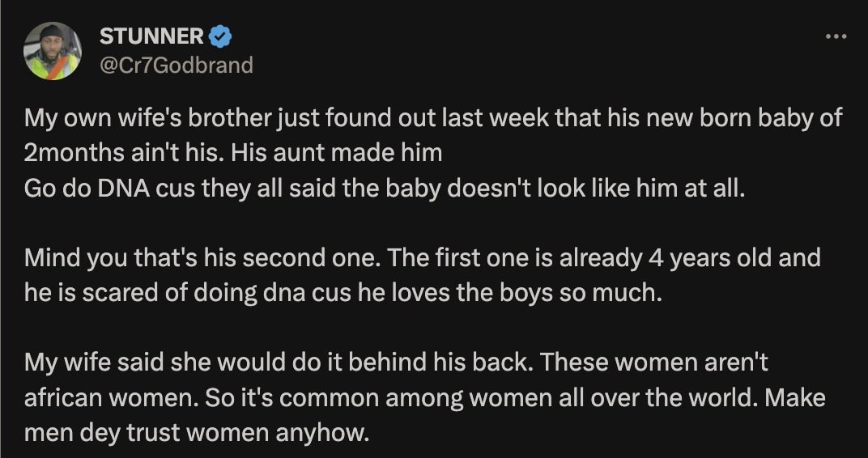Screen dimensions: 868x458
Task: Click the final line "men dey trust women anyhow."
Action: 197,432
